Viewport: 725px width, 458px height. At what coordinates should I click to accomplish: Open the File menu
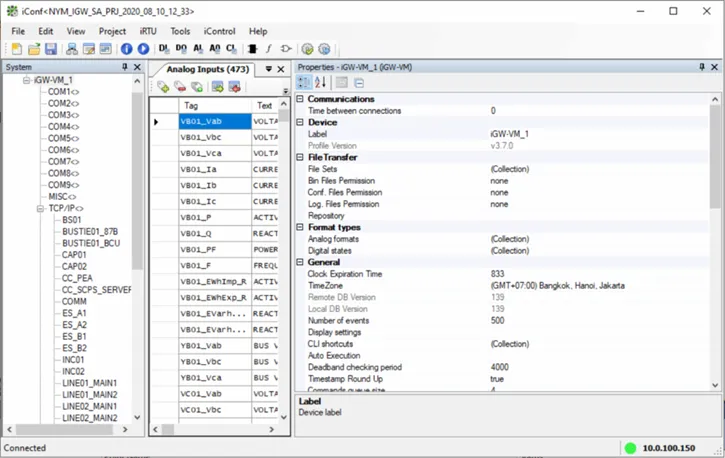[18, 31]
